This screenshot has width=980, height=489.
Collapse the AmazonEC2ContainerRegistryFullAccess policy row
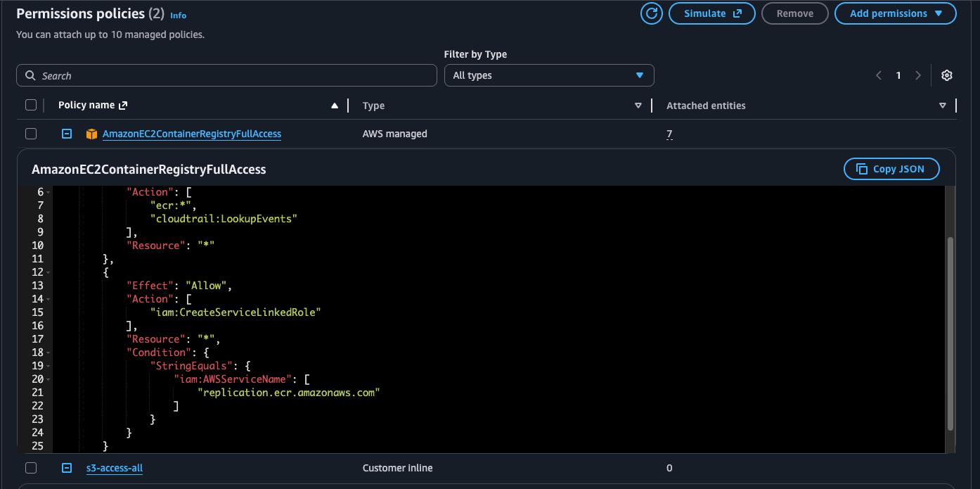[x=67, y=134]
